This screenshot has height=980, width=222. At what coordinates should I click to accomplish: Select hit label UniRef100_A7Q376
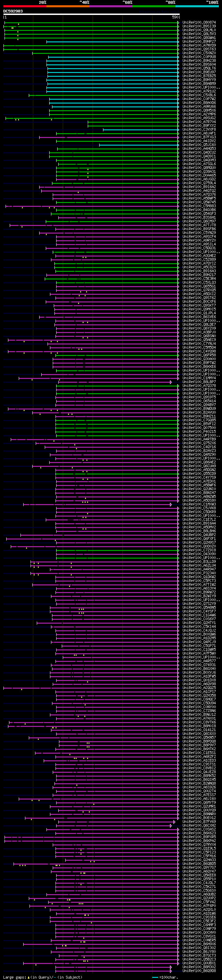199,194
